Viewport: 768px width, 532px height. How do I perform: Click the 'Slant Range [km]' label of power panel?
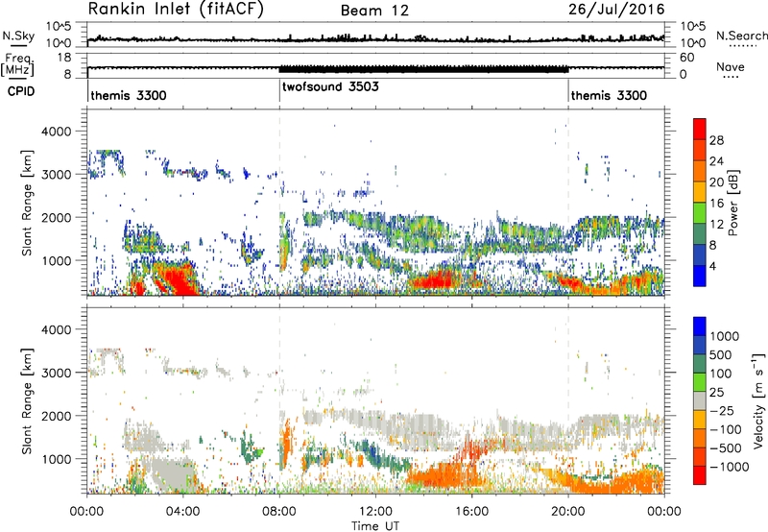click(27, 203)
